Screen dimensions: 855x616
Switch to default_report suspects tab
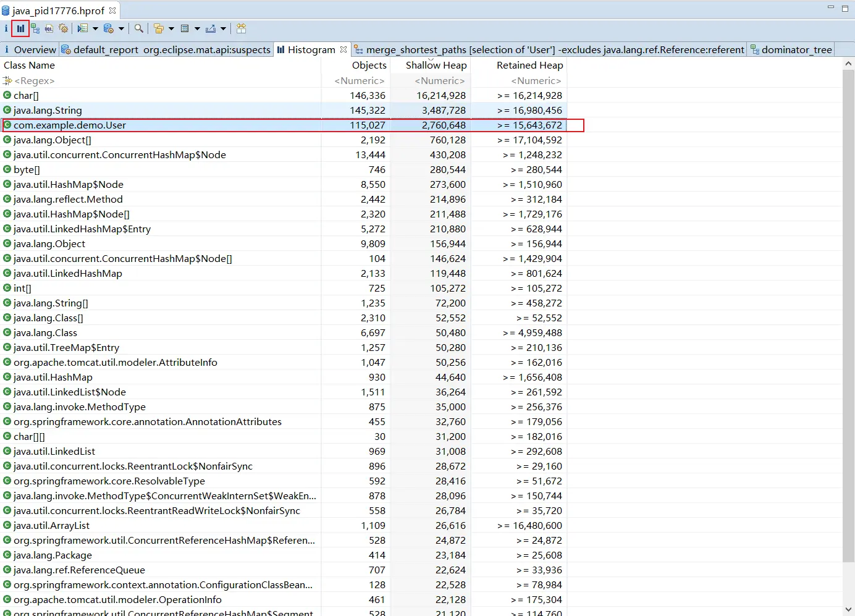(166, 50)
